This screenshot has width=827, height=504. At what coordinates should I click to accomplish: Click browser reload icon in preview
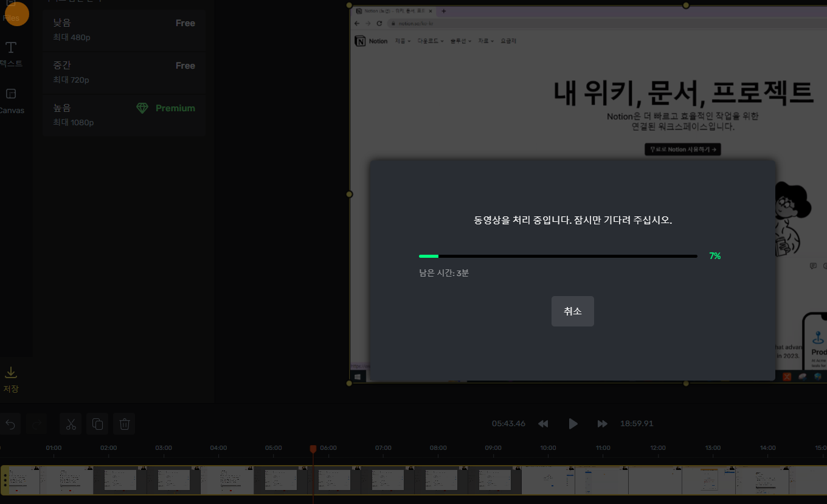(x=379, y=23)
